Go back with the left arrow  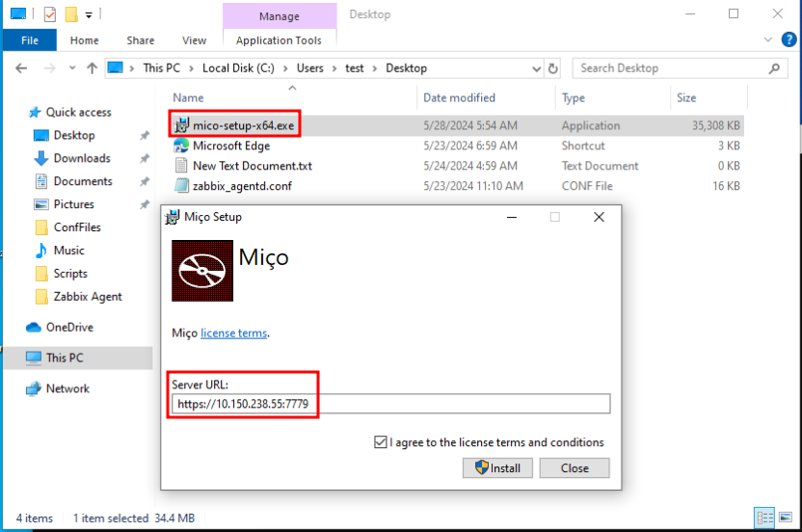[21, 68]
